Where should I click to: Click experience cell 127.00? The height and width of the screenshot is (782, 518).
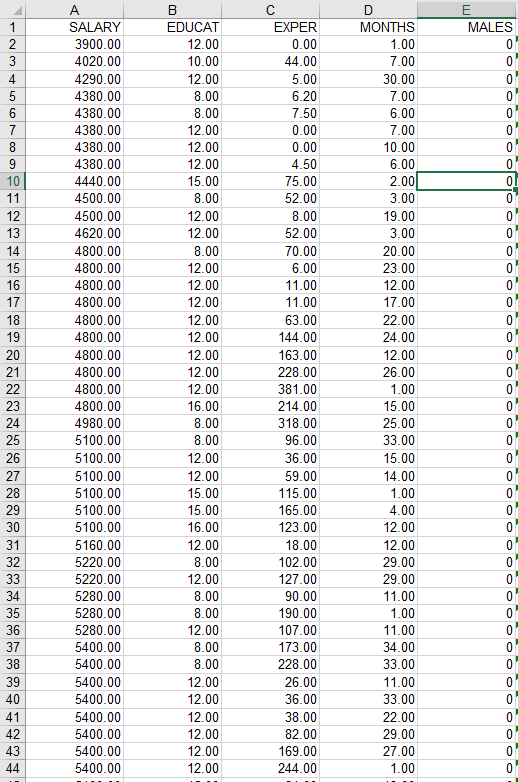(270, 579)
